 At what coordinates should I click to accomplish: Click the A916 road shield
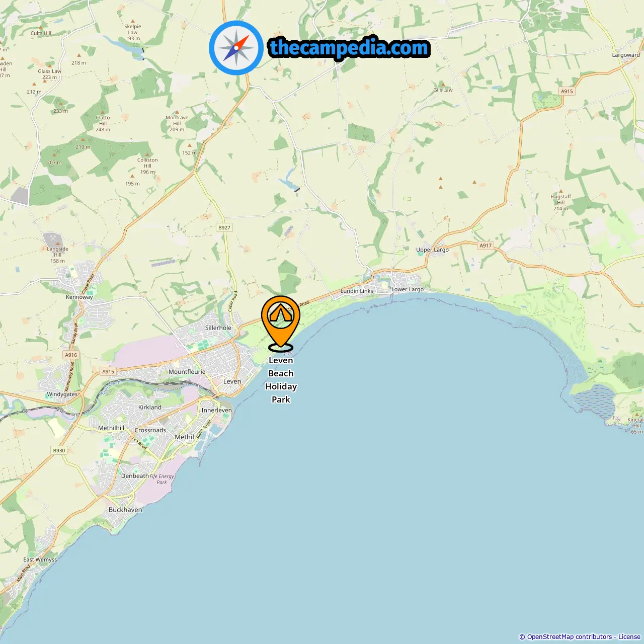(x=71, y=355)
